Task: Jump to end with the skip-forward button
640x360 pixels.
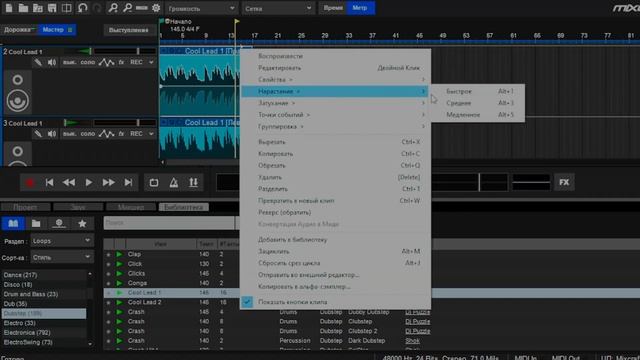Action: (128, 182)
